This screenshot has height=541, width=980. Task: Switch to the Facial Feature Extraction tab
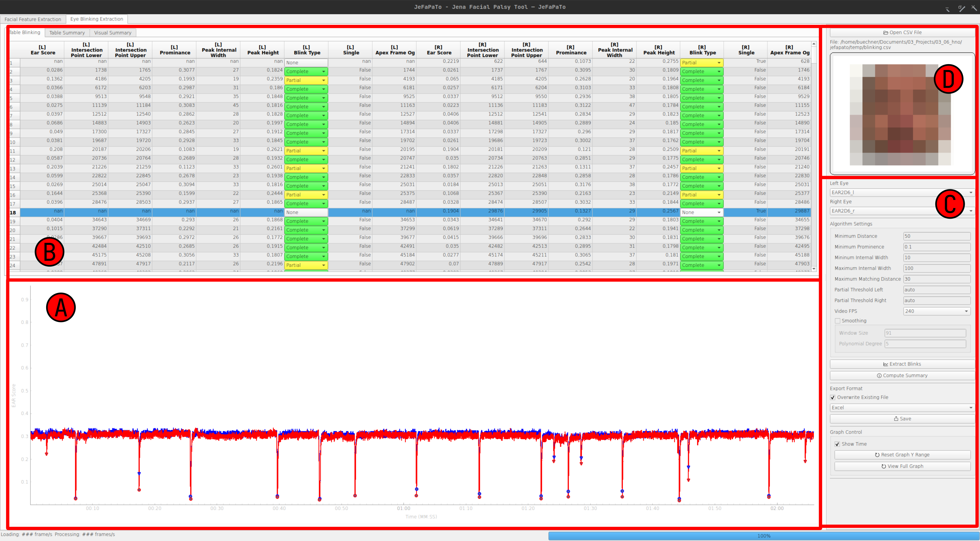pyautogui.click(x=33, y=19)
